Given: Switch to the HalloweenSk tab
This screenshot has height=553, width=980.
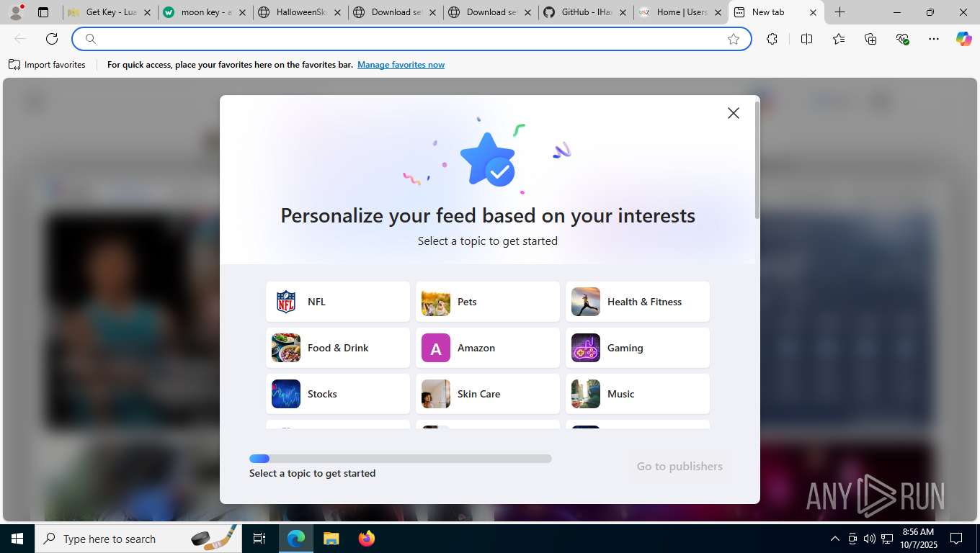Looking at the screenshot, I should pos(300,12).
